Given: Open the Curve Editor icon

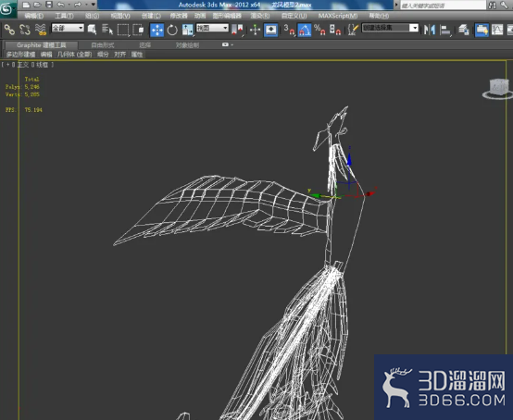Looking at the screenshot, I should [x=497, y=30].
